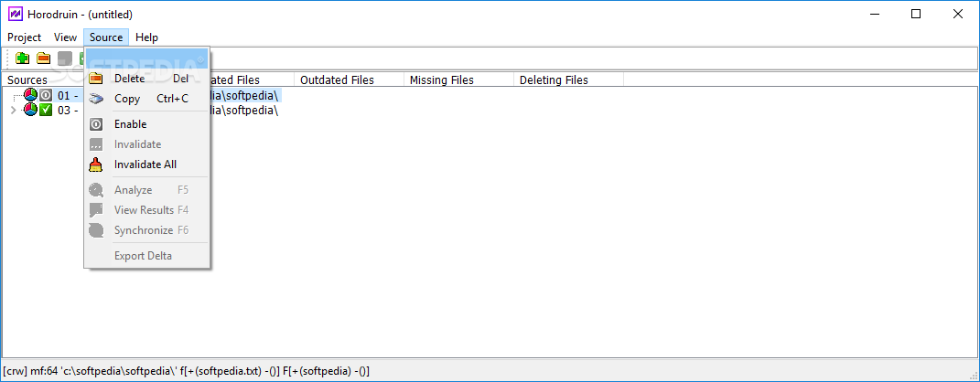
Task: Click the grayed View Results icon
Action: click(x=96, y=209)
